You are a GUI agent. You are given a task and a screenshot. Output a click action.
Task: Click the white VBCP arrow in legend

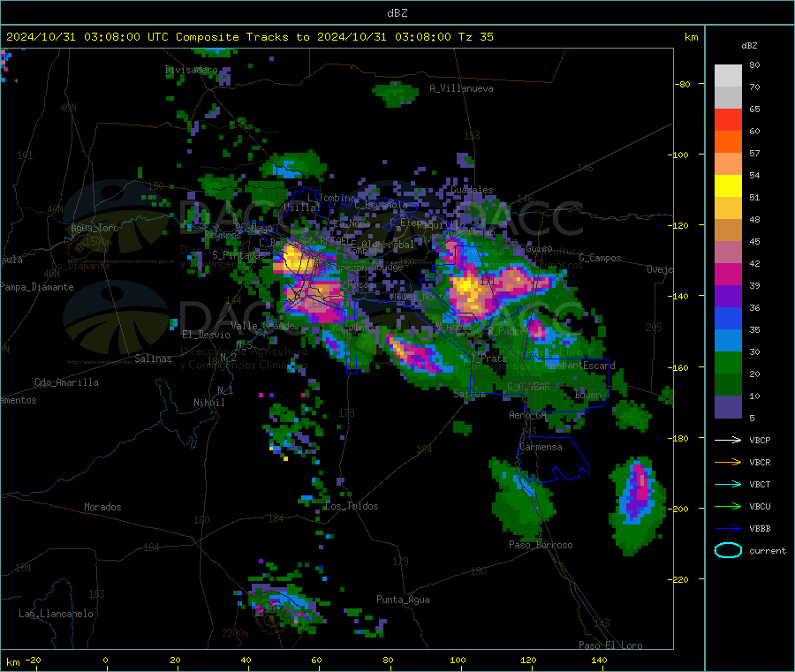point(728,440)
